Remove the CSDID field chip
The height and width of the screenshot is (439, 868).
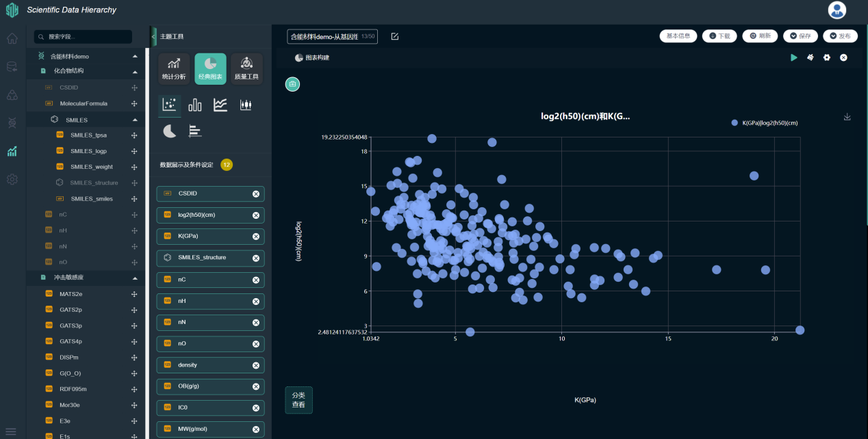tap(256, 194)
